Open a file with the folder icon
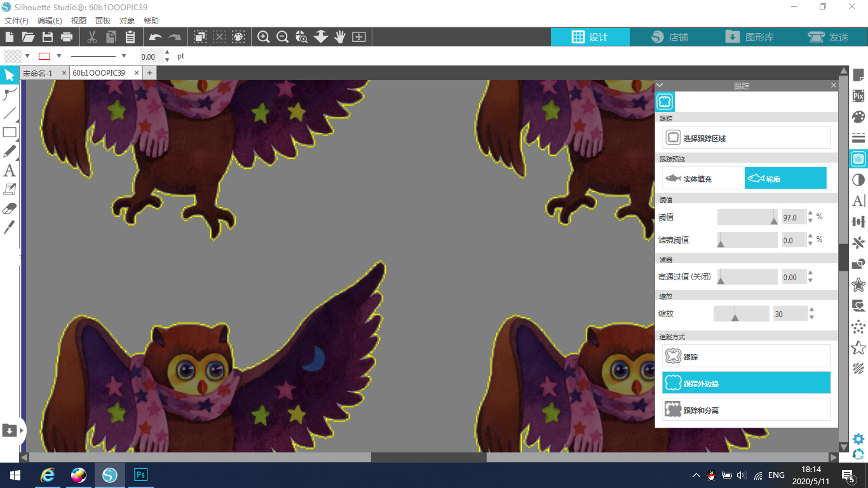Screen dimensions: 868x488 pos(29,37)
